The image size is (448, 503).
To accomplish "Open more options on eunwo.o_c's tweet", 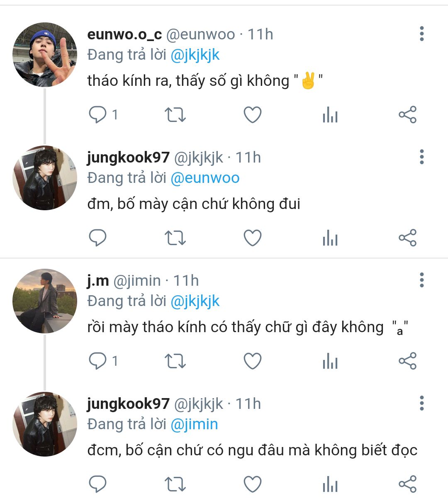I will click(421, 34).
